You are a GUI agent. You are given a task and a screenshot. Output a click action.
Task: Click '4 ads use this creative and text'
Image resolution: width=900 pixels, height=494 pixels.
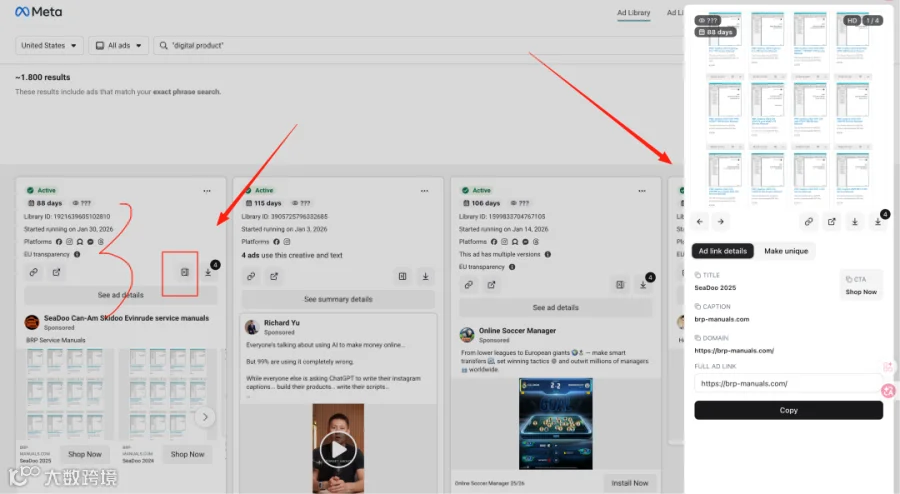click(x=292, y=255)
